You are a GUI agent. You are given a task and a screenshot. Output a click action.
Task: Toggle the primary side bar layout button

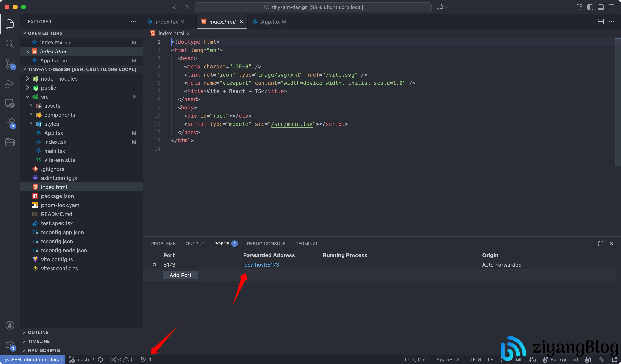[590, 7]
